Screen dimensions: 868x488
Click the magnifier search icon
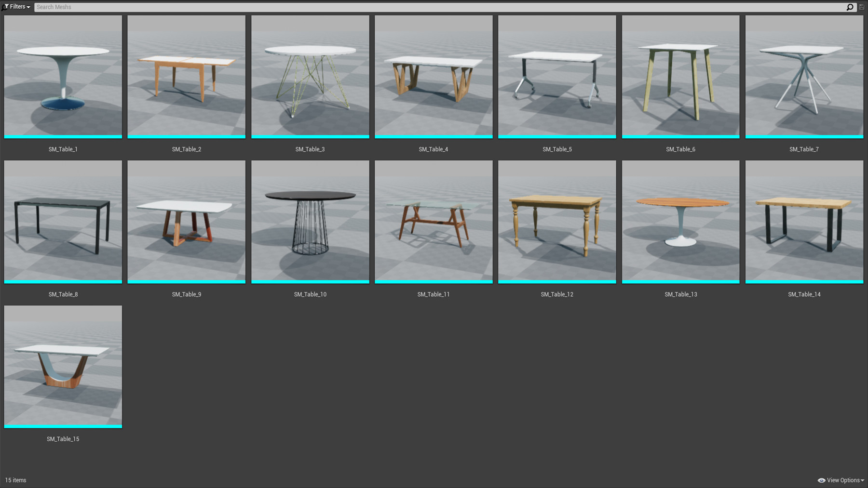(850, 7)
